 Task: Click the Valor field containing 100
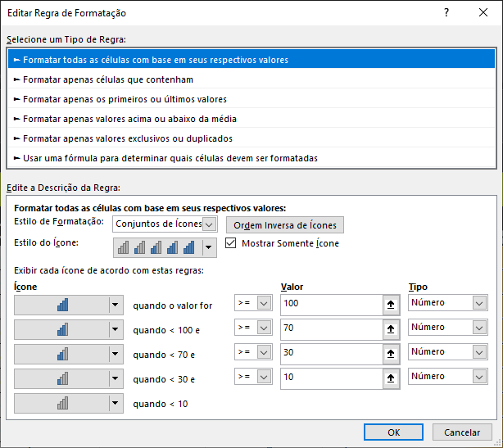pyautogui.click(x=330, y=304)
